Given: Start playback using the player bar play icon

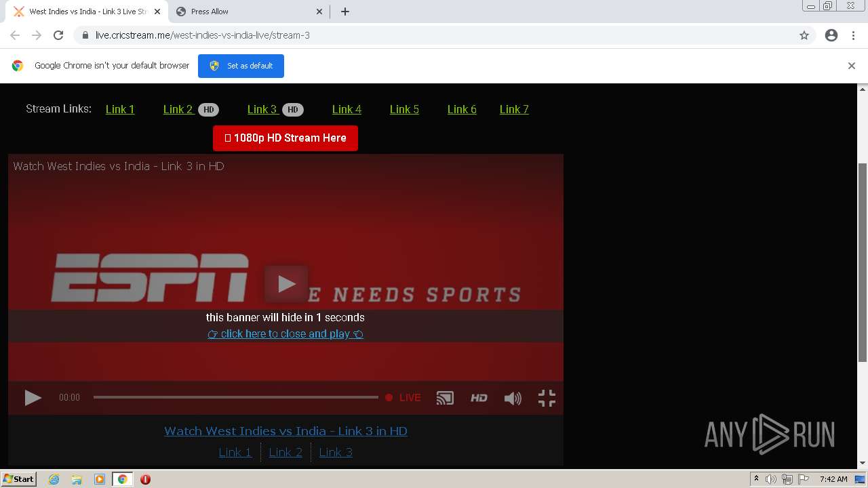Looking at the screenshot, I should pos(33,398).
